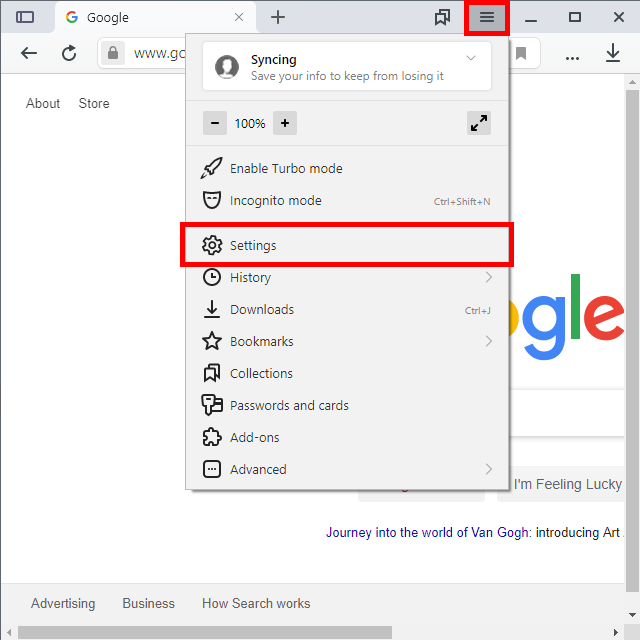Open the downloads arrow in toolbar
The image size is (640, 640).
click(613, 53)
